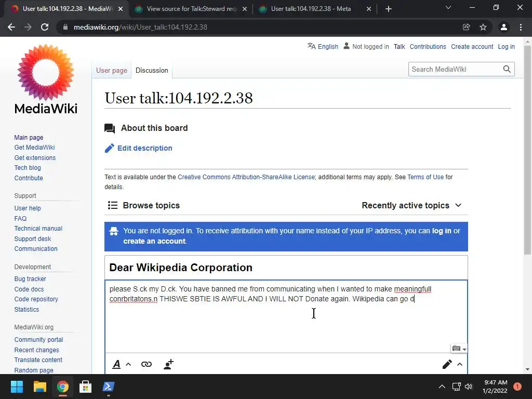
Task: Click Create account link
Action: click(x=472, y=46)
